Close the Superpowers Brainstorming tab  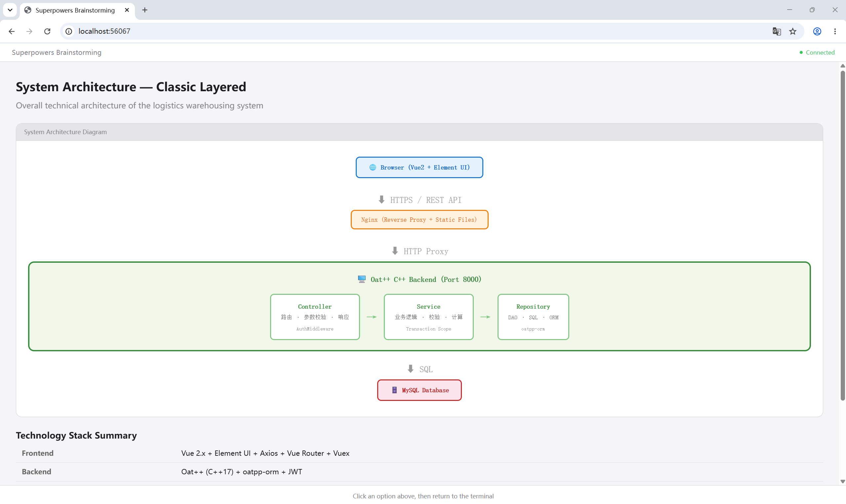(127, 10)
